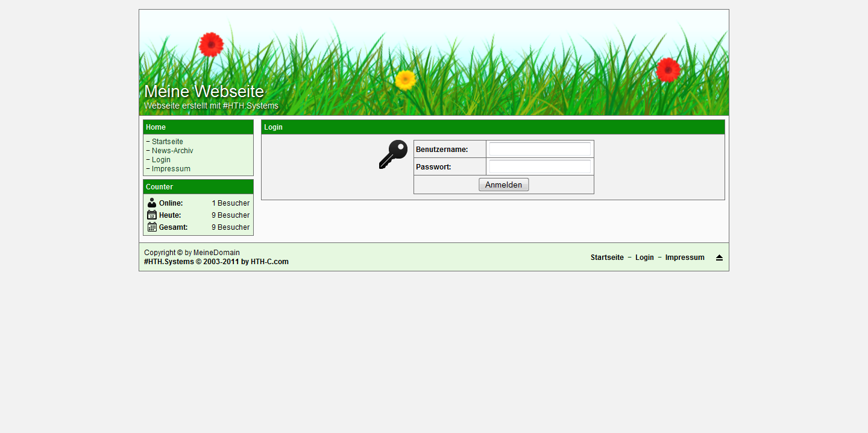Focus the Benutzername input field
The width and height of the screenshot is (868, 433).
539,149
